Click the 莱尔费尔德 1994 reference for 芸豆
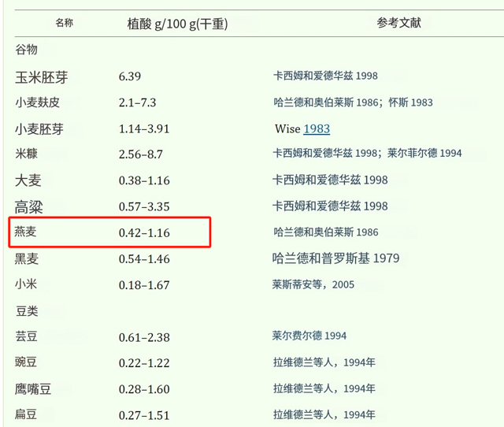The width and height of the screenshot is (504, 427). (309, 336)
